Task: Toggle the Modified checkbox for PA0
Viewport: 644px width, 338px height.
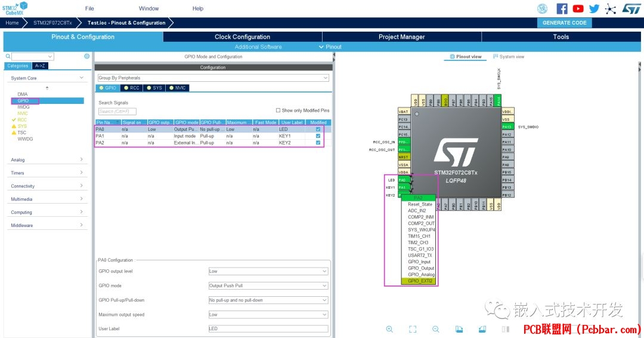Action: pos(318,129)
